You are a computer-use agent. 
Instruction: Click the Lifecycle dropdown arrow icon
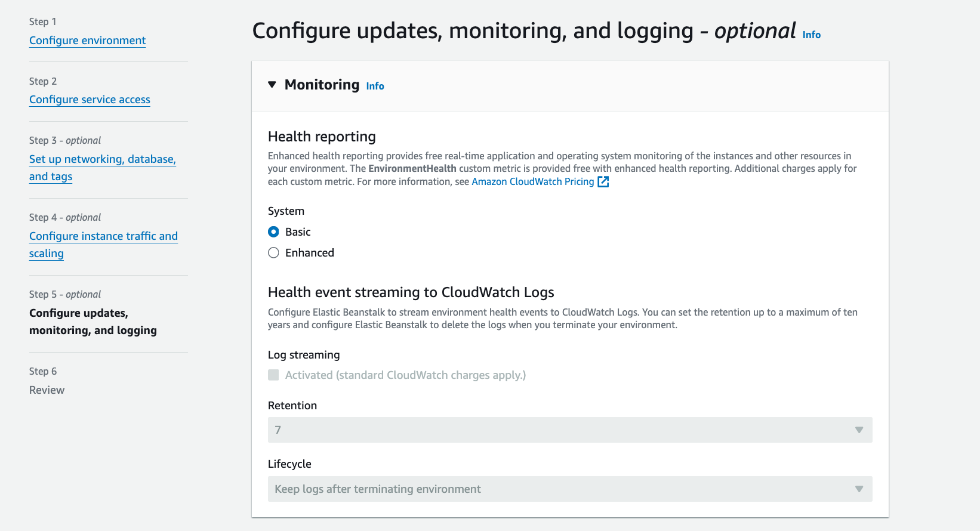click(859, 489)
